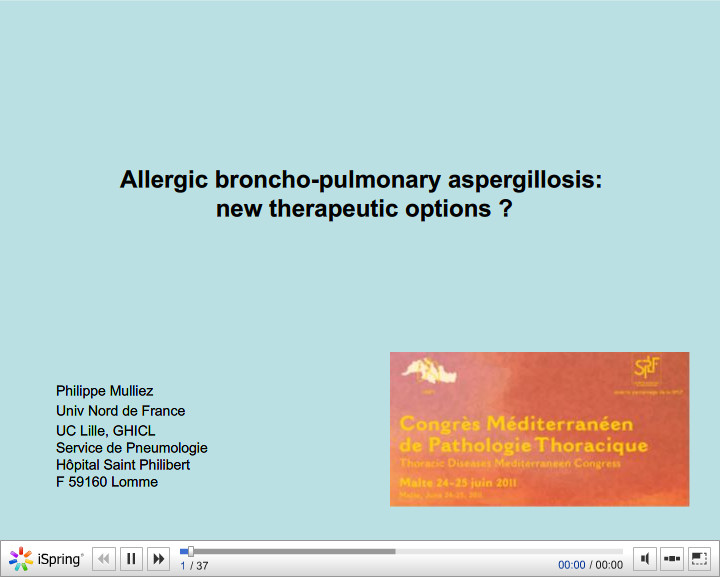Click the seek handle on the progress bar
This screenshot has width=720, height=577.
coord(190,551)
